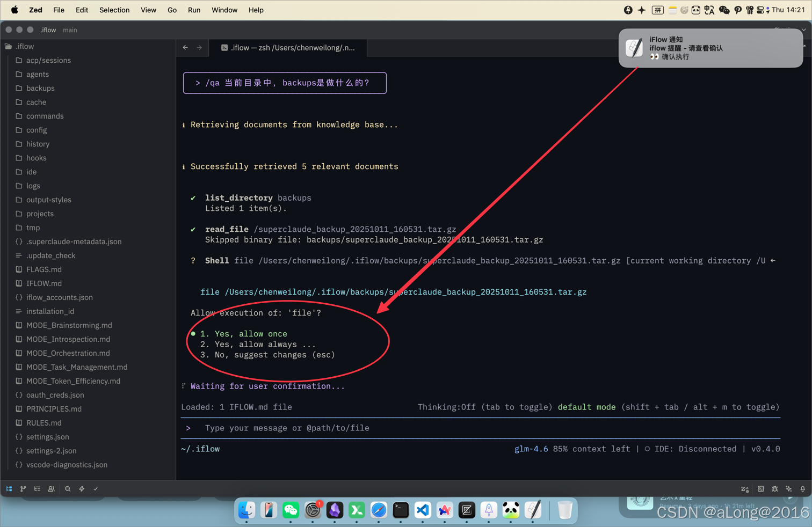The image size is (812, 527).
Task: Open project search magnifier icon
Action: point(68,489)
